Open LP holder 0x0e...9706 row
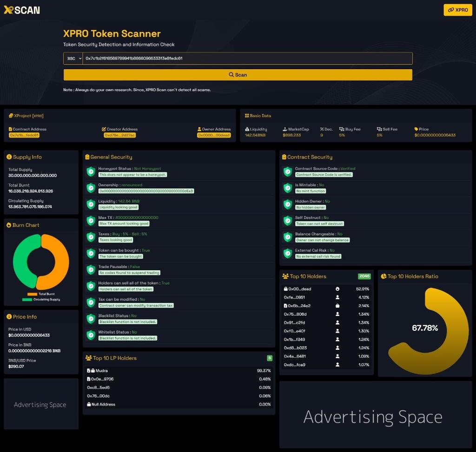This screenshot has width=476, height=452. point(179,379)
